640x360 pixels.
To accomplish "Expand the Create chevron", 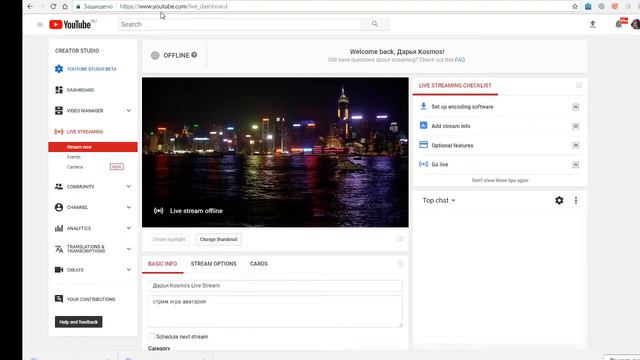I will tap(129, 270).
